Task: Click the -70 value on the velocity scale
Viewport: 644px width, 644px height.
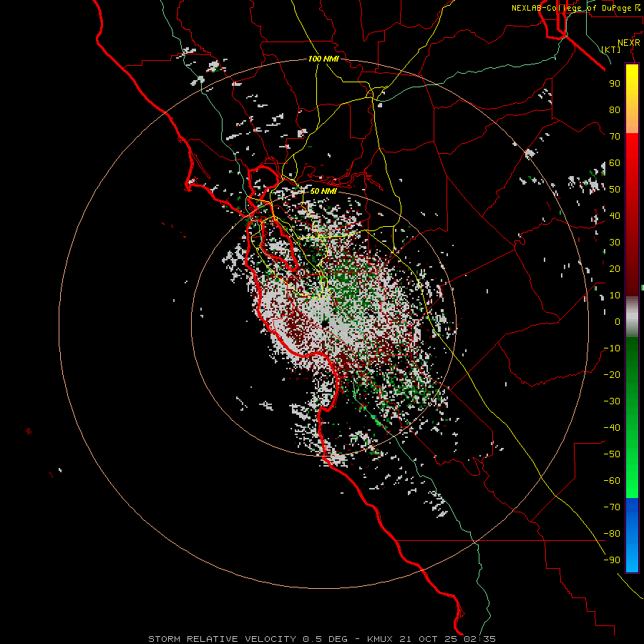Action: coord(612,507)
